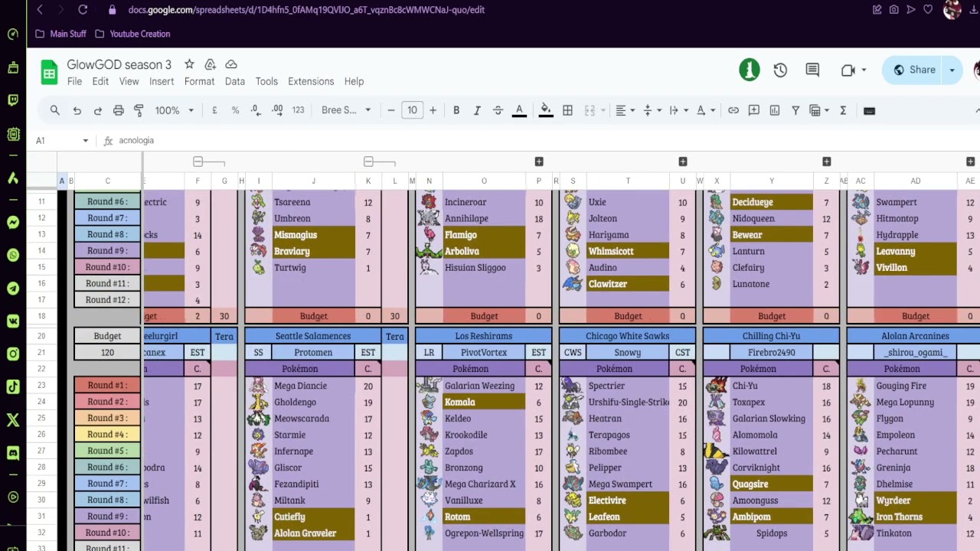
Task: Star the GlowGOD season 3 document
Action: [189, 64]
